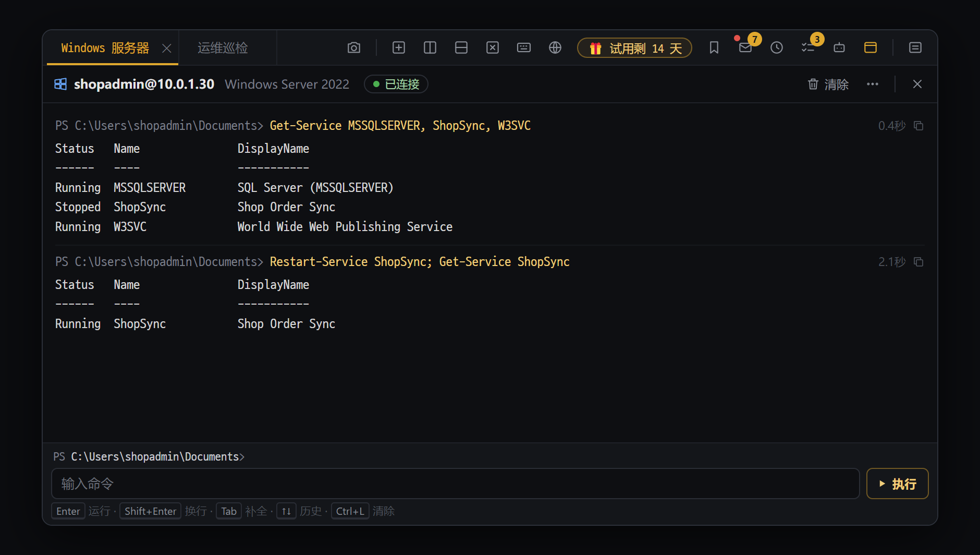This screenshot has height=555, width=980.
Task: Copy output of Restart-Service ShopSync command
Action: pyautogui.click(x=918, y=262)
